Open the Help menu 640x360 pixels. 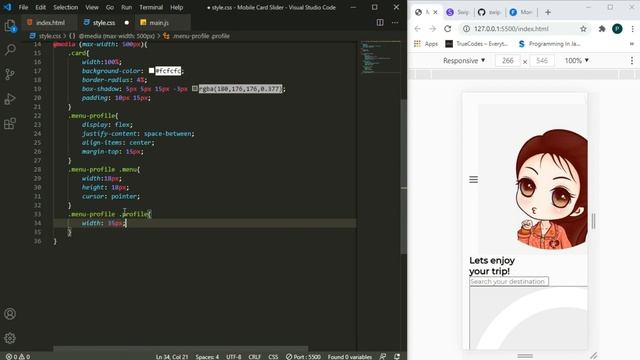176,7
